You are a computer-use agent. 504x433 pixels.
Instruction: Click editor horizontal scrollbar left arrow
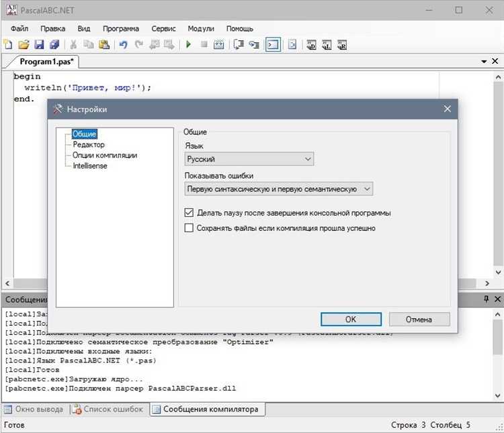[x=7, y=283]
